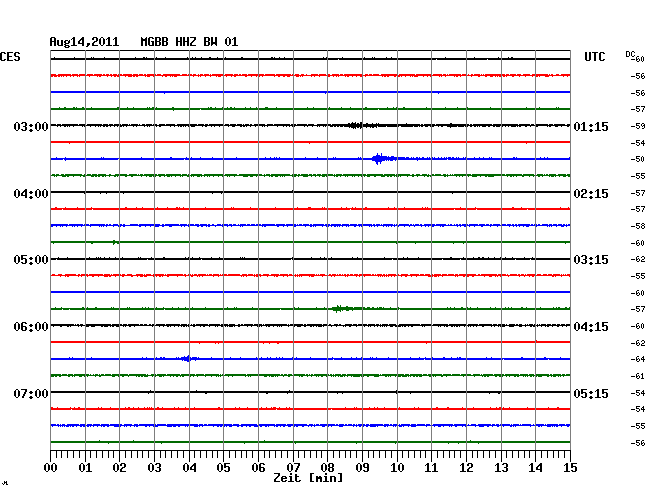Click the 06:00 CES time label

point(31,327)
